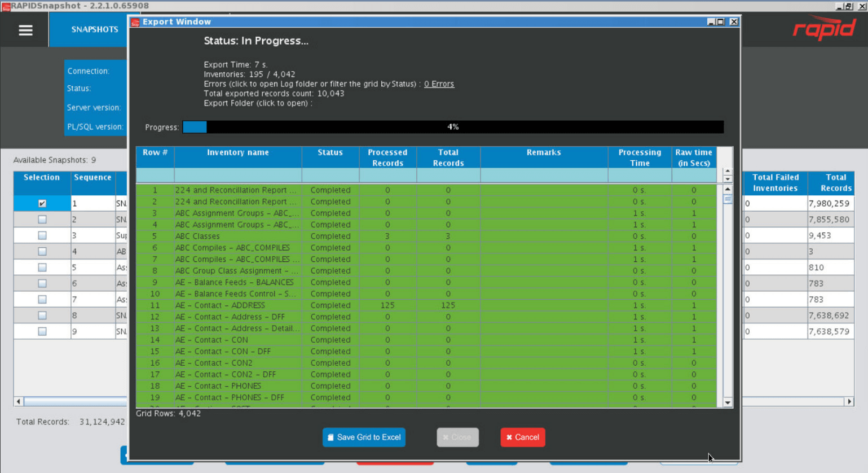Click the 7,980,259 total records cell

click(x=830, y=203)
